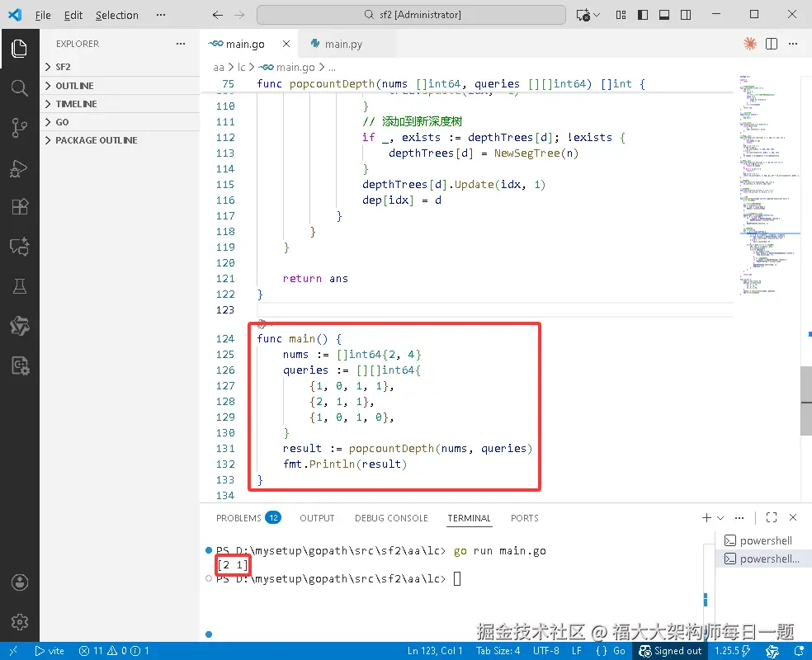Click the vite run button in status bar
The width and height of the screenshot is (812, 660).
(50, 651)
